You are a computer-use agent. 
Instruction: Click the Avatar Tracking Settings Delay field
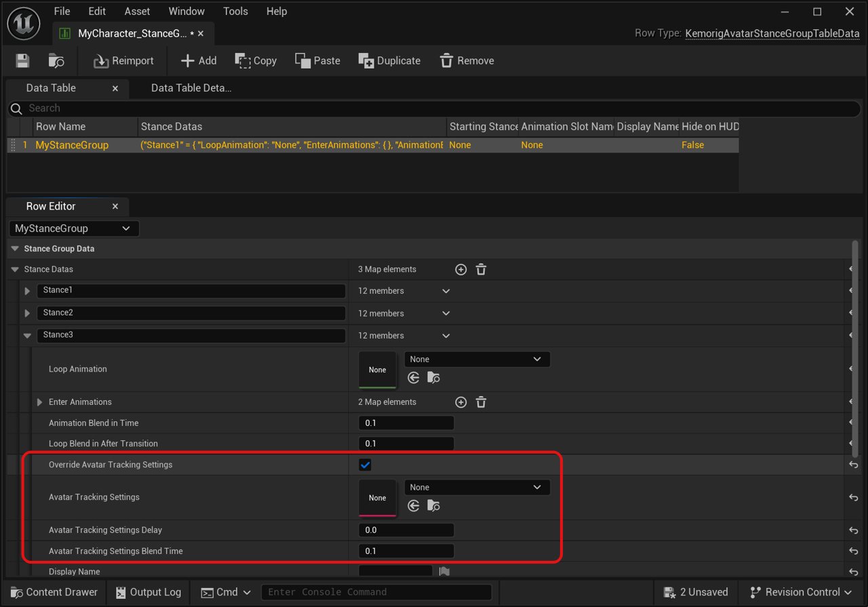click(406, 530)
